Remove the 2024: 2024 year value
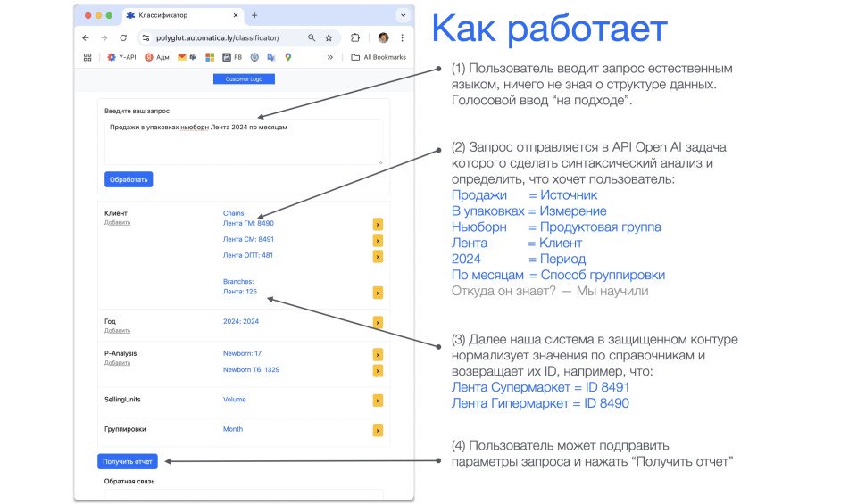The image size is (857, 504). [378, 322]
